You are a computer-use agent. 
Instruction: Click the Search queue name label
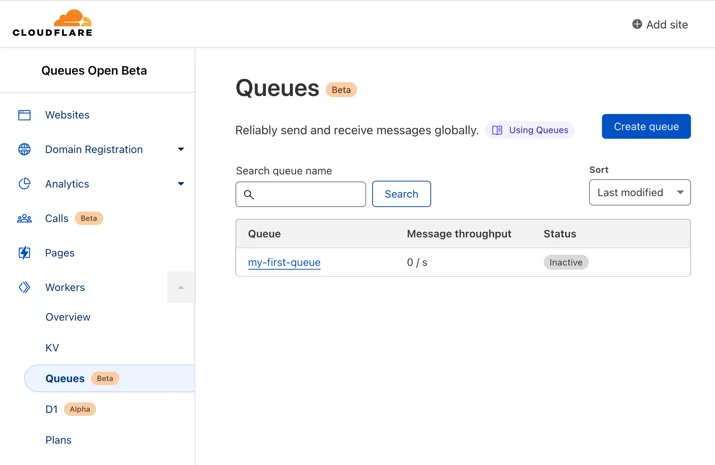pyautogui.click(x=284, y=171)
